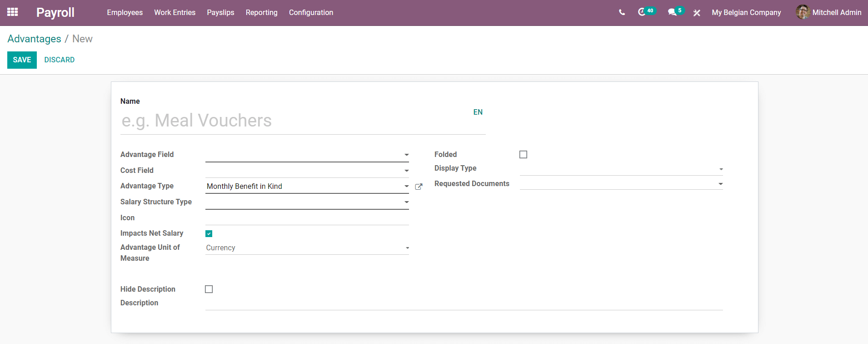Open Advantage Type external link icon
Screen dimensions: 868x344
point(419,187)
